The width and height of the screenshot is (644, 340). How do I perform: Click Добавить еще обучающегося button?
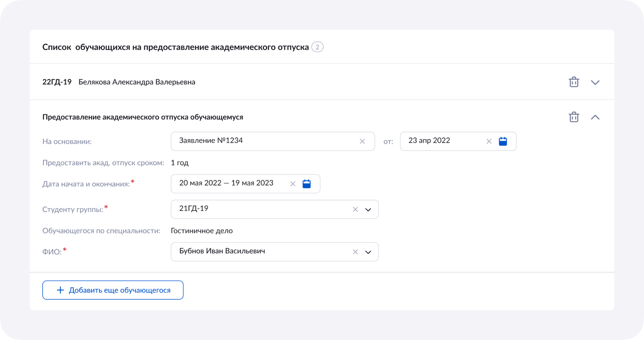113,290
